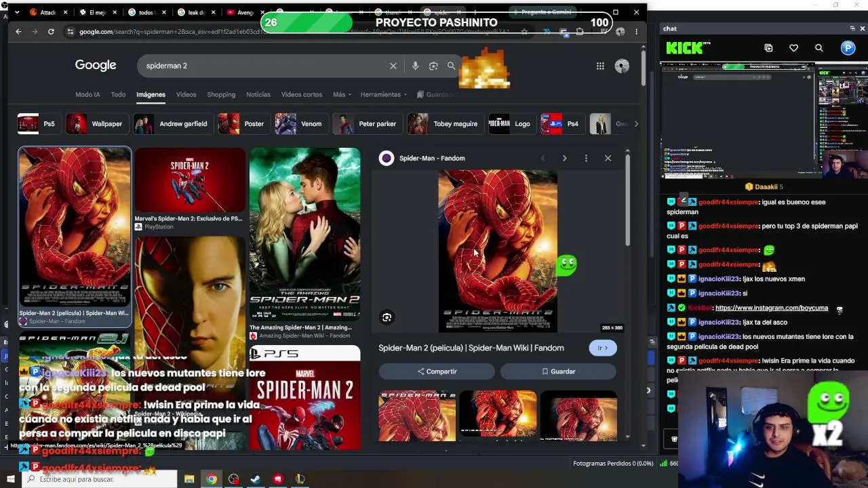This screenshot has height=488, width=868.
Task: Open the PS5 Spider-Man 2 cover thumbnail
Action: point(305,398)
